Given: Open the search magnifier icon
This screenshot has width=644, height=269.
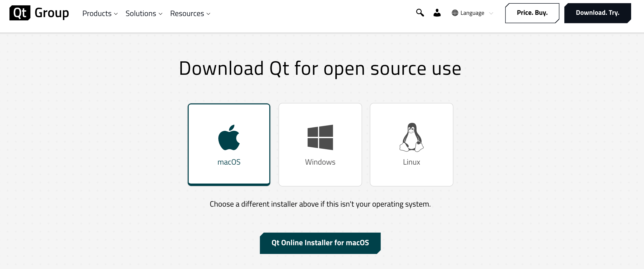Looking at the screenshot, I should point(420,13).
